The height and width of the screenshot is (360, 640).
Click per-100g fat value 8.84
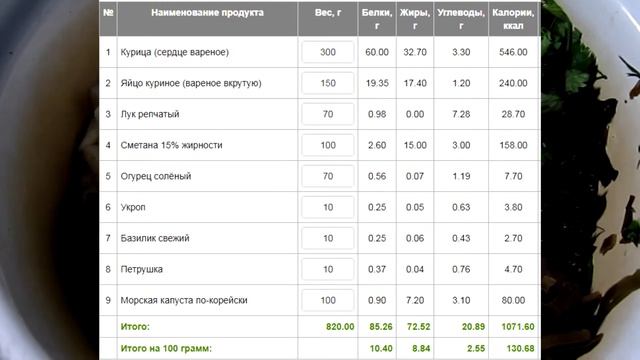pyautogui.click(x=421, y=349)
